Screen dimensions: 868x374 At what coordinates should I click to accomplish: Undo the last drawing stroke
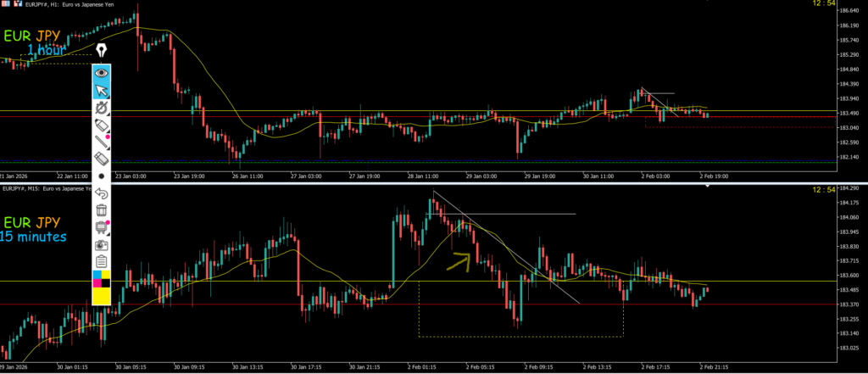tap(102, 194)
